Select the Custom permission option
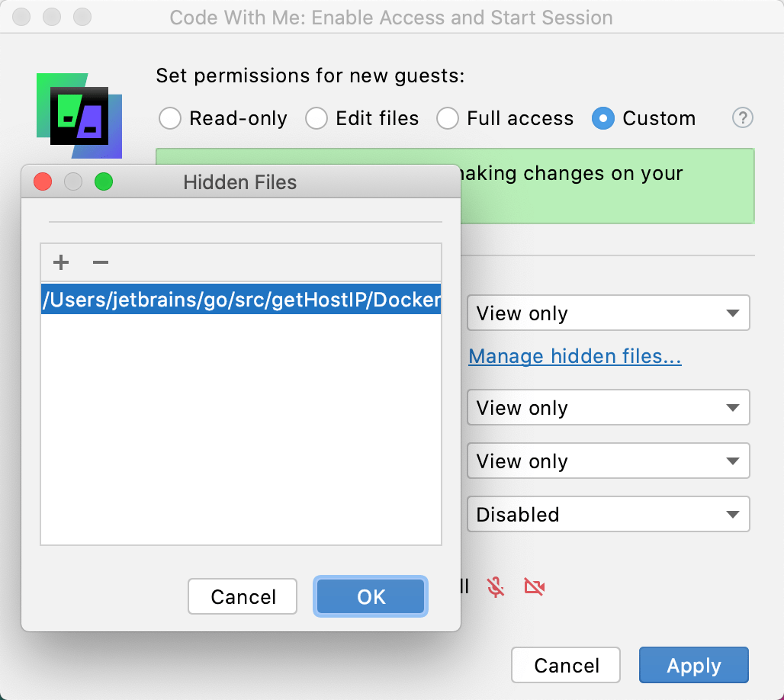Screen dimensions: 784x700 [x=602, y=118]
